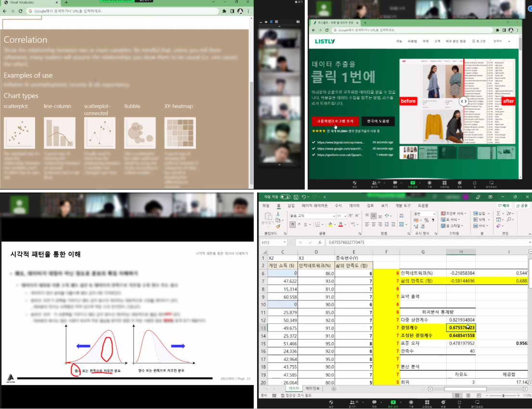
Task: Click the Excel zoom slider in the status bar
Action: pos(503,396)
